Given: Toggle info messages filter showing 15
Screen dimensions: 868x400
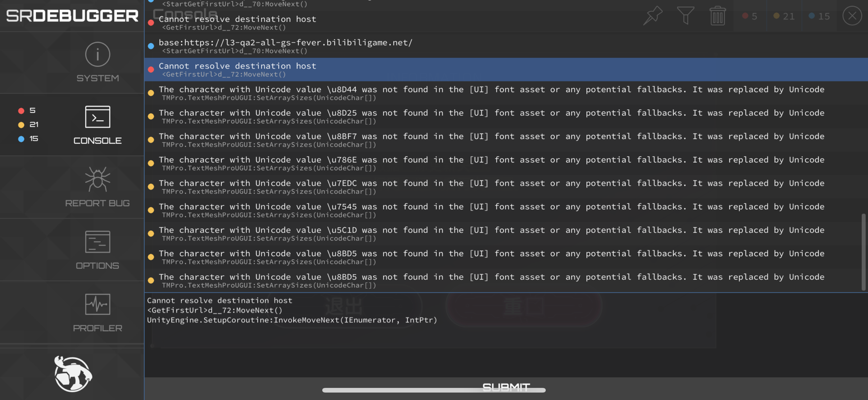Looking at the screenshot, I should pos(819,16).
